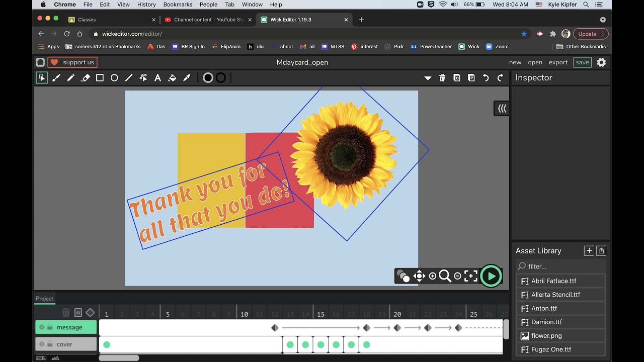
Task: Select flower.png asset
Action: click(561, 335)
